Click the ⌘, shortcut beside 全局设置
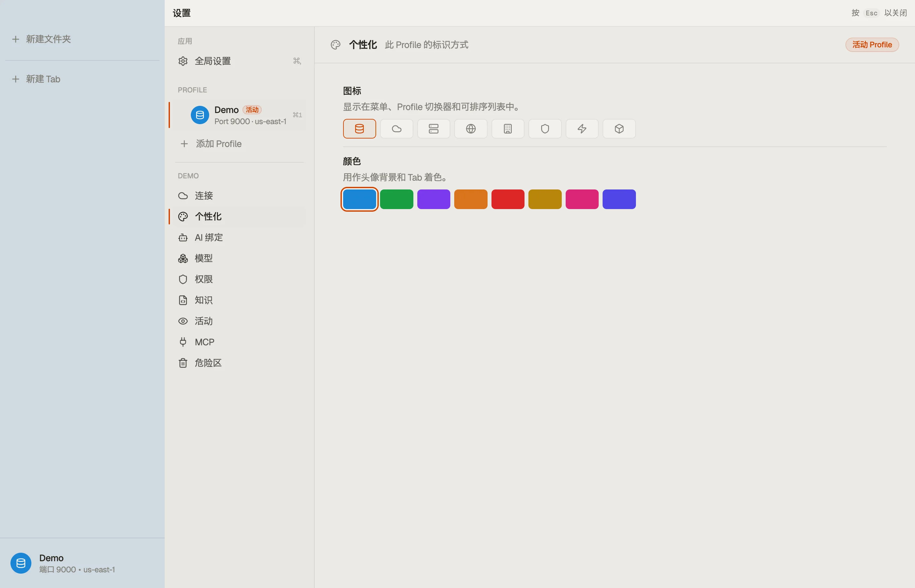Image resolution: width=915 pixels, height=588 pixels. click(x=297, y=61)
